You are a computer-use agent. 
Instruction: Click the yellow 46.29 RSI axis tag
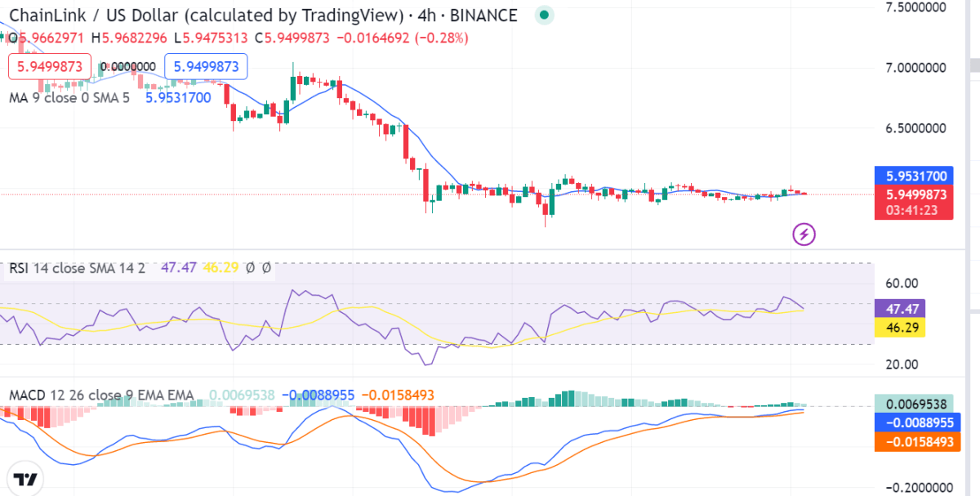(x=900, y=328)
